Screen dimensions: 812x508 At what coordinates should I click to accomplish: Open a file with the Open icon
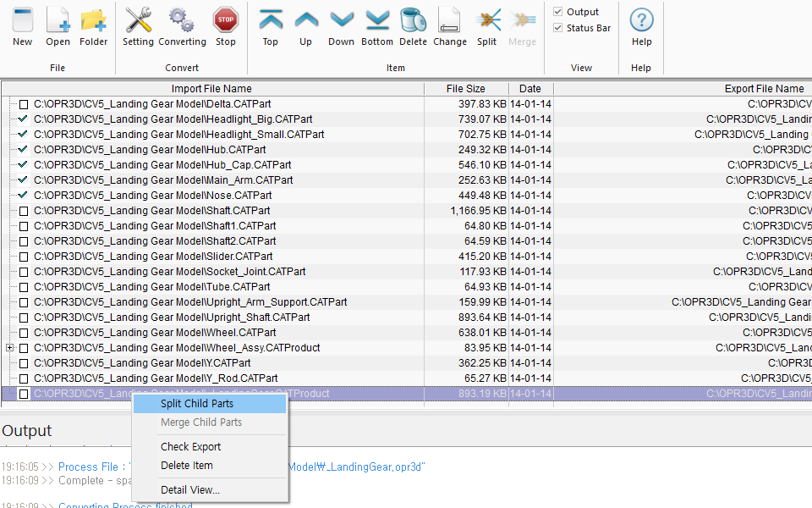[58, 20]
